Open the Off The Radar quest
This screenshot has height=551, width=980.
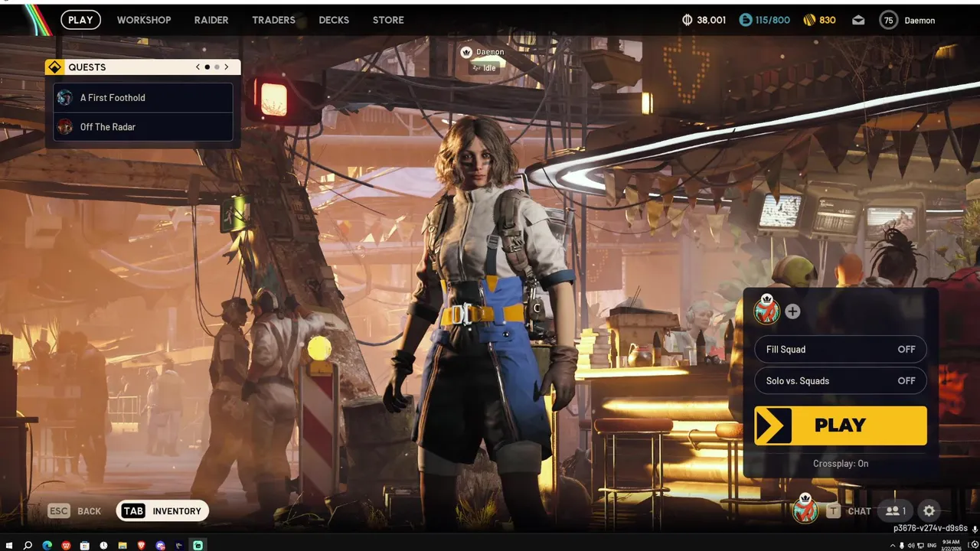point(143,127)
